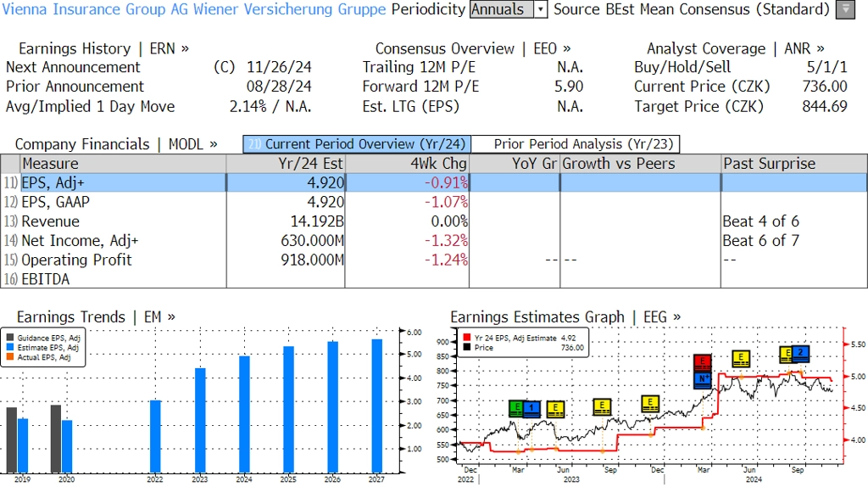The width and height of the screenshot is (868, 487).
Task: Click the YoY Gr column header
Action: click(515, 164)
